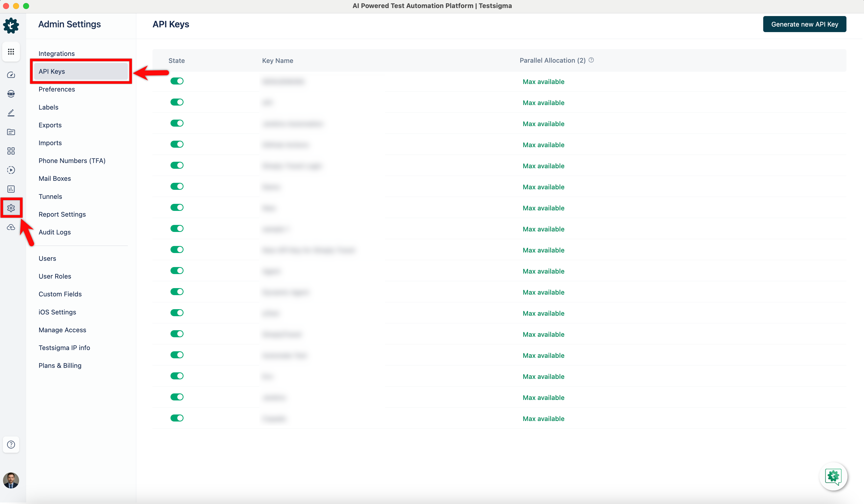Click the Help question mark icon

click(x=11, y=445)
